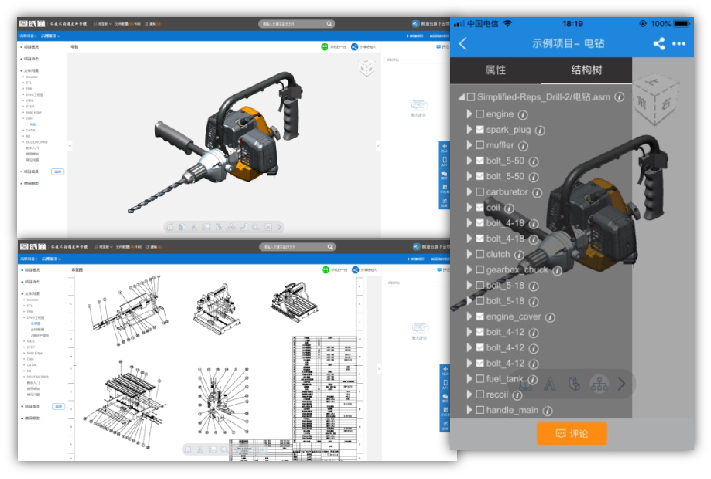Viewport: 711px width, 479px height.
Task: Uncheck the engine_cover checkbox
Action: (480, 317)
